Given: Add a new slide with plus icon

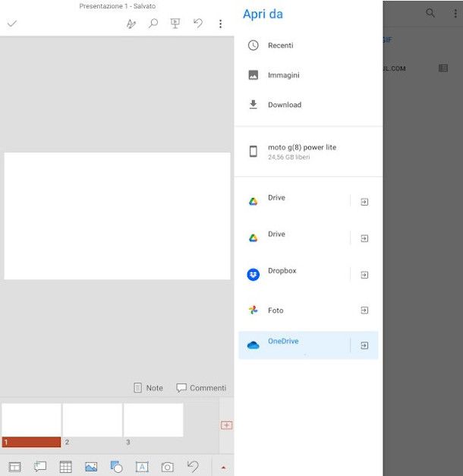Looking at the screenshot, I should click(x=226, y=425).
